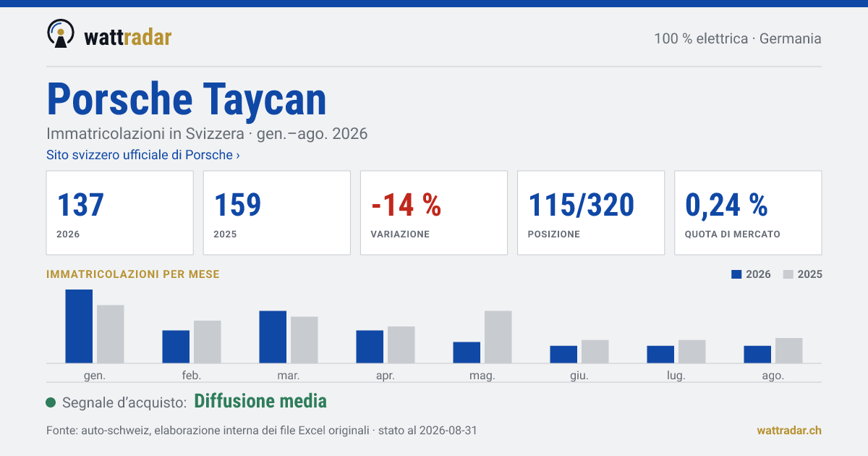This screenshot has width=868, height=456.
Task: Click the grey July 2025 bar
Action: [692, 351]
